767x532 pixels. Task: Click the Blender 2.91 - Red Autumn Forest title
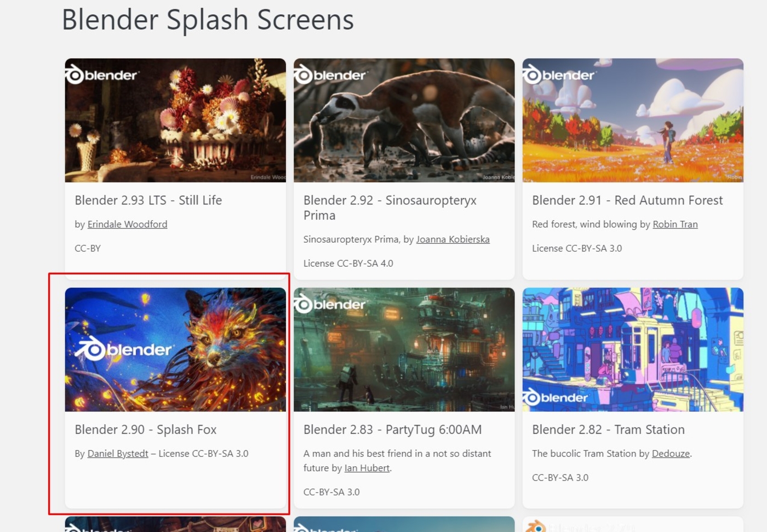(627, 201)
